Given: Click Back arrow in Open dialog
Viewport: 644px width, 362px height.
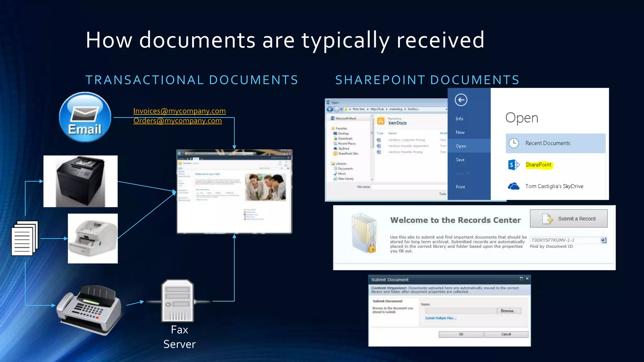Looking at the screenshot, I should (x=330, y=109).
